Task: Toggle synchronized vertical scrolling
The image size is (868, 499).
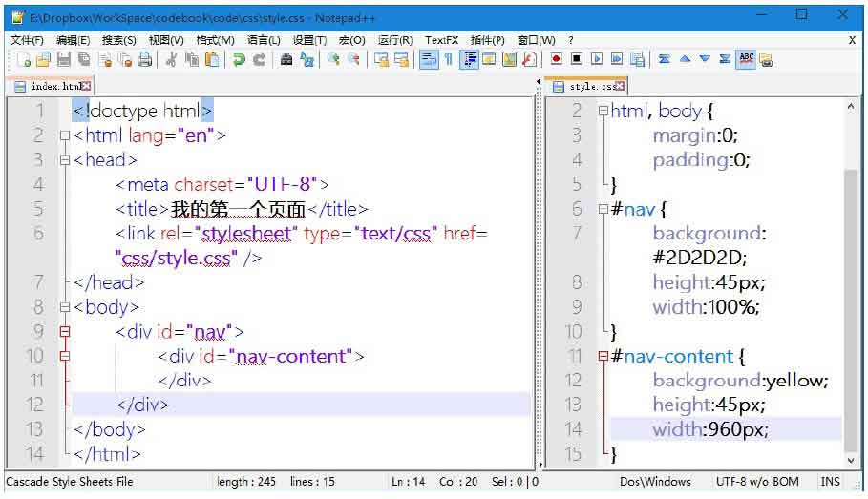Action: (x=381, y=59)
